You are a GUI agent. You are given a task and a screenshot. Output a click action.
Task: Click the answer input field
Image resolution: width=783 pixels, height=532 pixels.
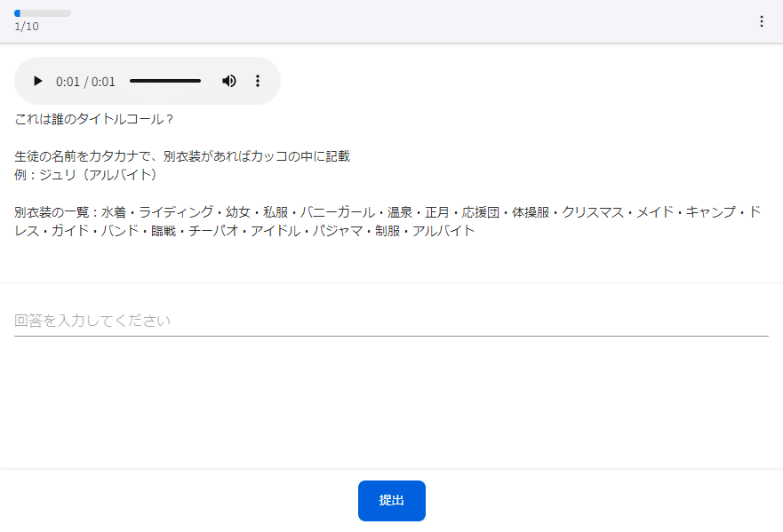click(x=391, y=321)
